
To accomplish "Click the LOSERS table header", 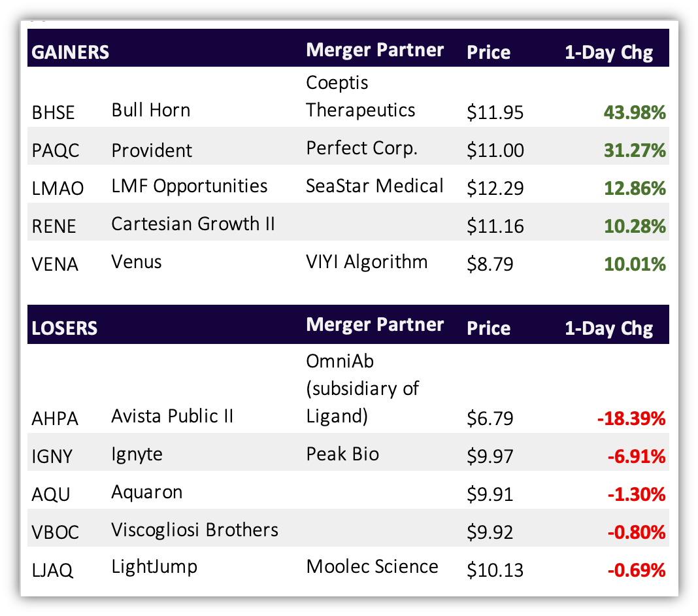I will [x=64, y=328].
